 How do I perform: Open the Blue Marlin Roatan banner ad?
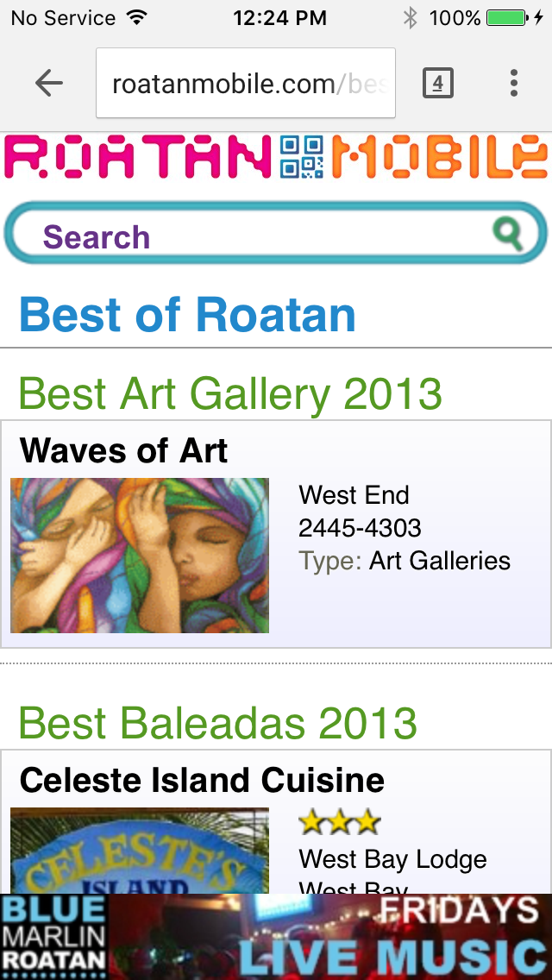(276, 937)
